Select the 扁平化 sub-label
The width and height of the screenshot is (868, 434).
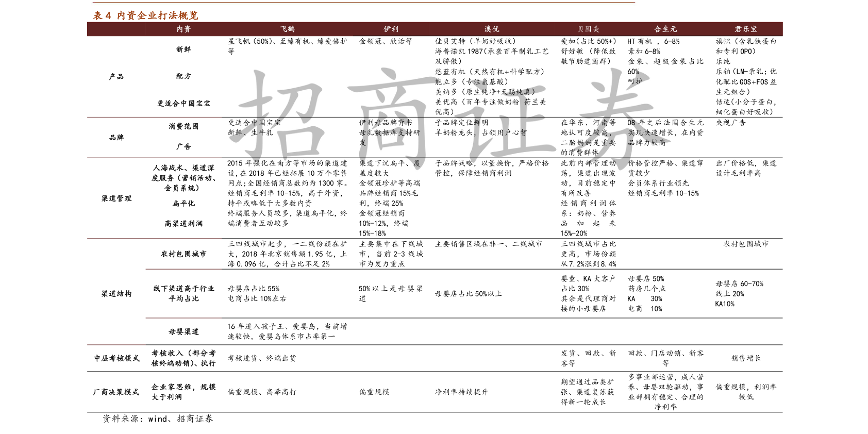(x=183, y=203)
